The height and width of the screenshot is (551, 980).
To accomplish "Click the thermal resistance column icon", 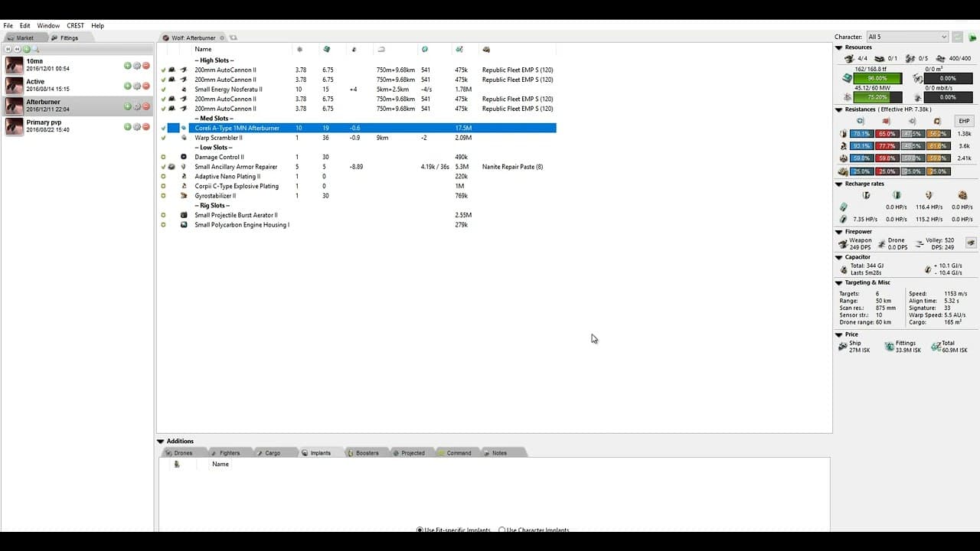I will [x=886, y=121].
